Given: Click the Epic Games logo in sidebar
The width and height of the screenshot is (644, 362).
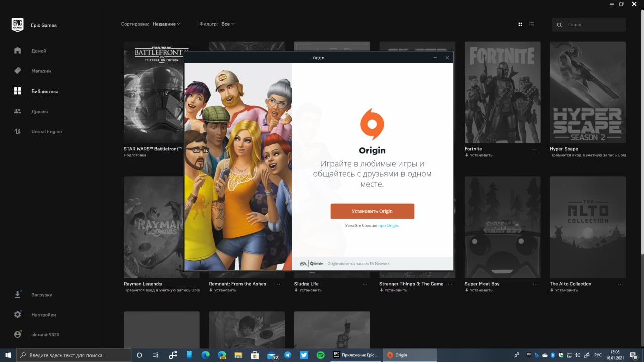Looking at the screenshot, I should [x=18, y=25].
